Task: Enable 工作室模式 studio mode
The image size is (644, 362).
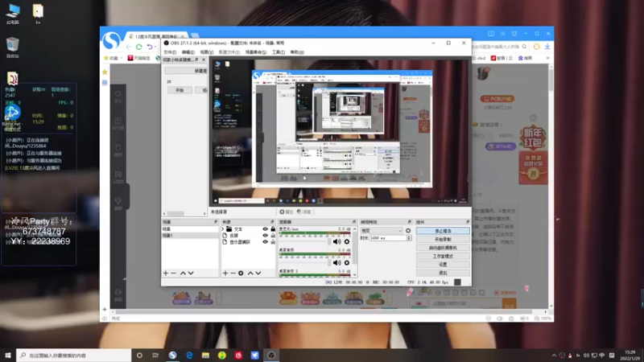Action: tap(443, 256)
